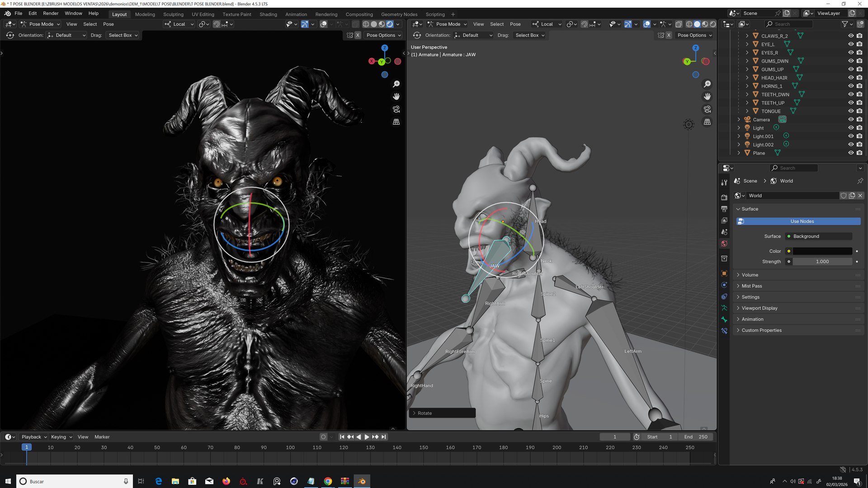Open the Output properties tab icon

tap(724, 209)
